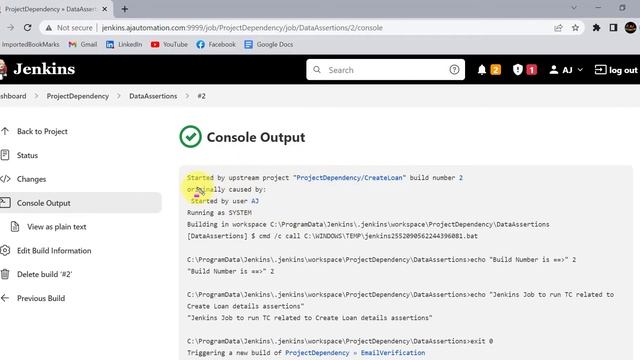Image resolution: width=640 pixels, height=360 pixels.
Task: Bookmark this page with the star icon
Action: (575, 28)
